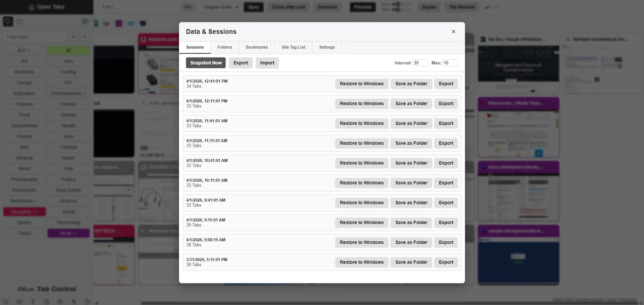This screenshot has width=644, height=305.
Task: Save the 9:08:15 AM session as folder
Action: 411,242
